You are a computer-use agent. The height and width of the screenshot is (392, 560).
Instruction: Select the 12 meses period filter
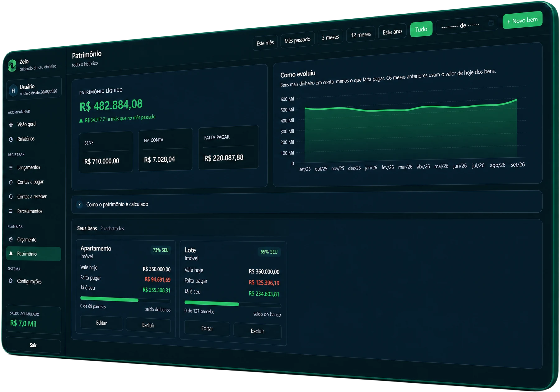(x=361, y=35)
